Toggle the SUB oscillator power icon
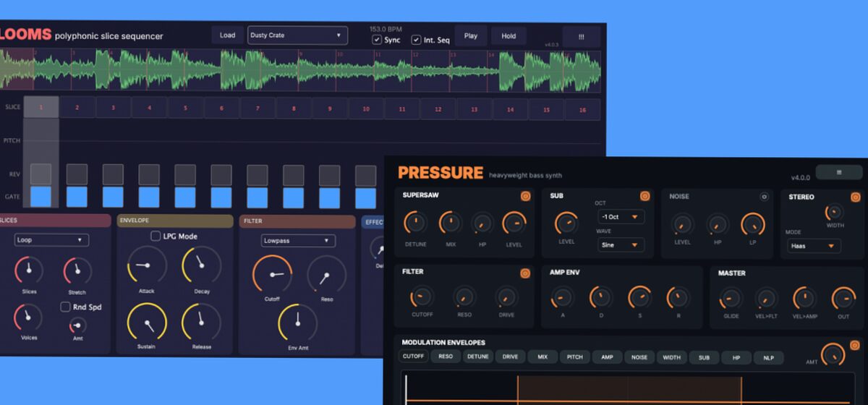The width and height of the screenshot is (868, 405). [644, 196]
